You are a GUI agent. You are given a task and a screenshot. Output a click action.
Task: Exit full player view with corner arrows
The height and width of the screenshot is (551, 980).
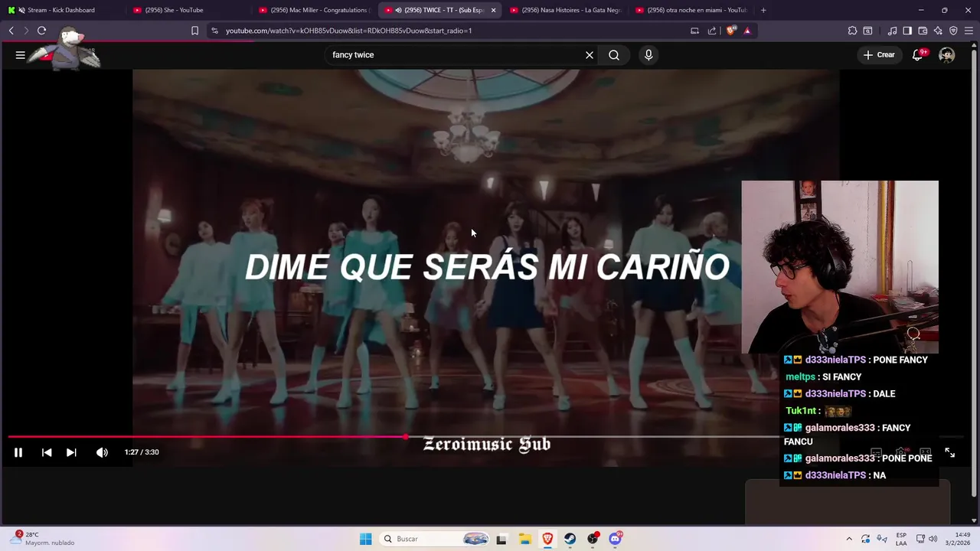(949, 453)
